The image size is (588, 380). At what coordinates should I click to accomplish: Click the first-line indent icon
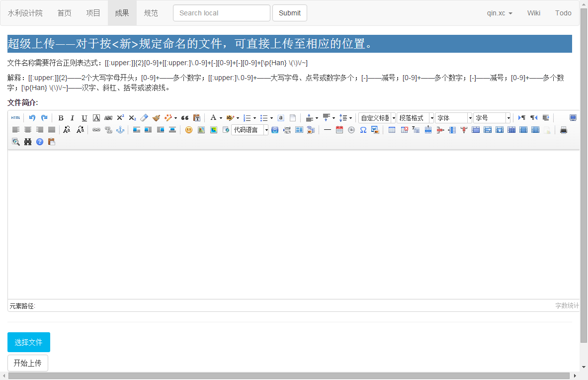click(546, 118)
